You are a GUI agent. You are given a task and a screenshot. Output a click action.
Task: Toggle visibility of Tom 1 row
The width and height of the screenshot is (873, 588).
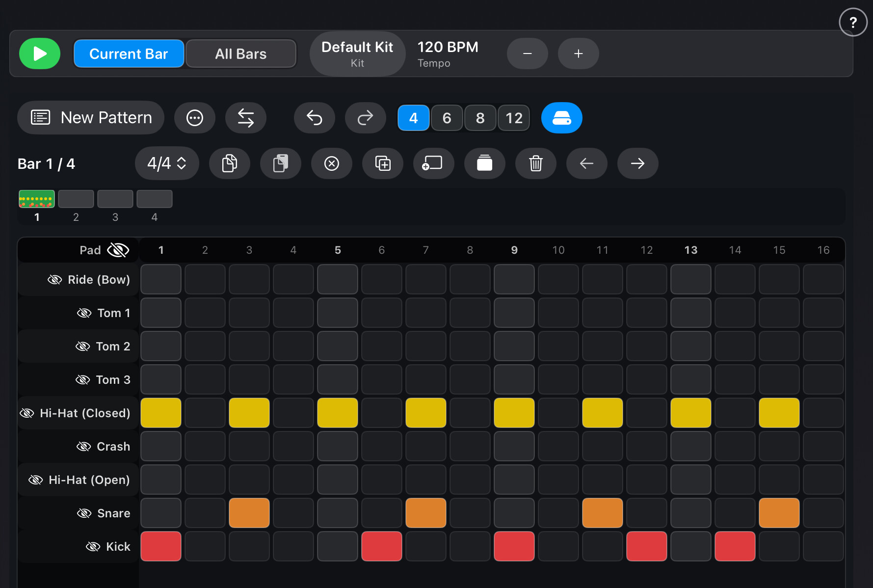click(x=84, y=313)
